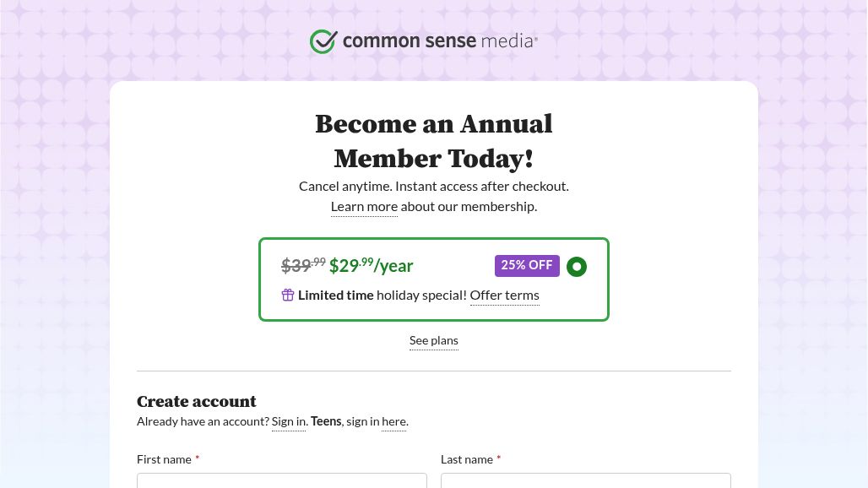The width and height of the screenshot is (868, 488).
Task: Click the purple gift icon
Action: tap(288, 295)
